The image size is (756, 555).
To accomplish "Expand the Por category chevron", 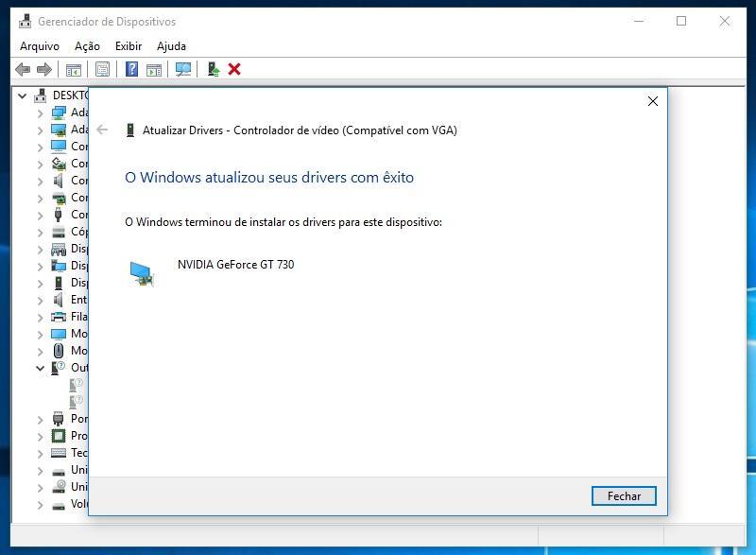I will pos(40,420).
